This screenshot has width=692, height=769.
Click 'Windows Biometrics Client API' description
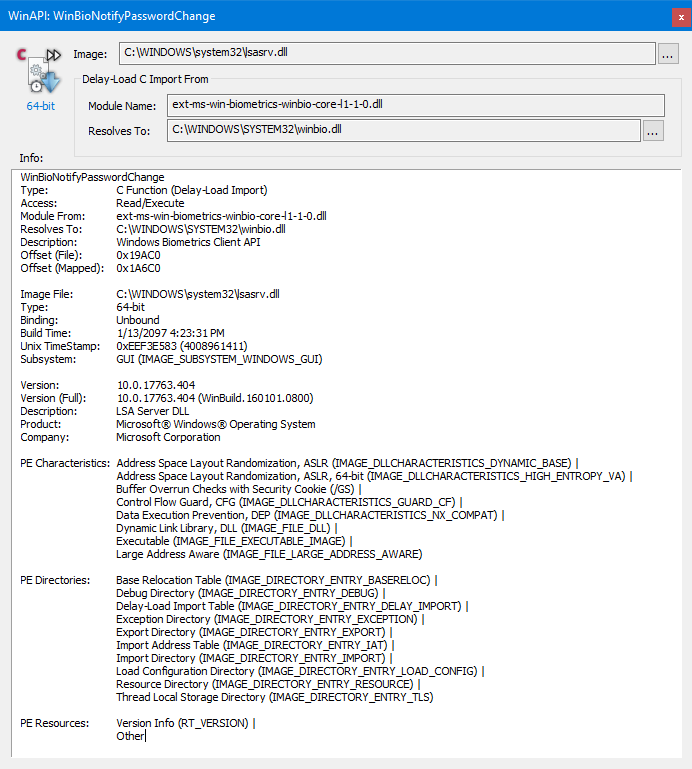click(x=188, y=242)
